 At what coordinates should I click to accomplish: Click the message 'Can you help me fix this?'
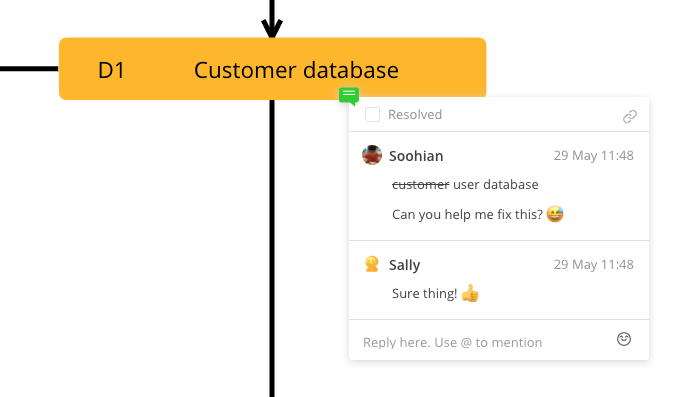click(467, 215)
